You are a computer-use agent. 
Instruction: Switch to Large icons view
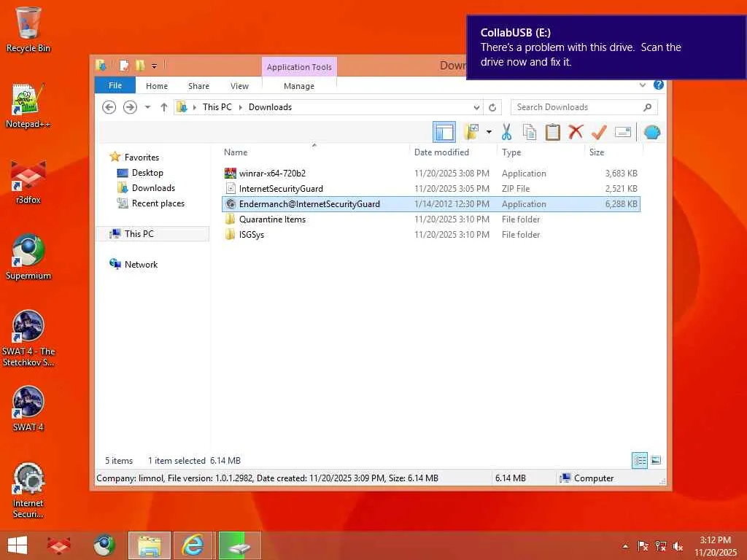[x=656, y=460]
